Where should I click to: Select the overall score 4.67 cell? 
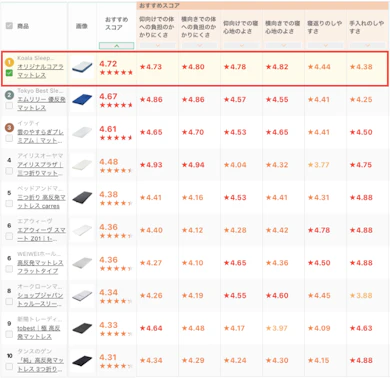116,100
